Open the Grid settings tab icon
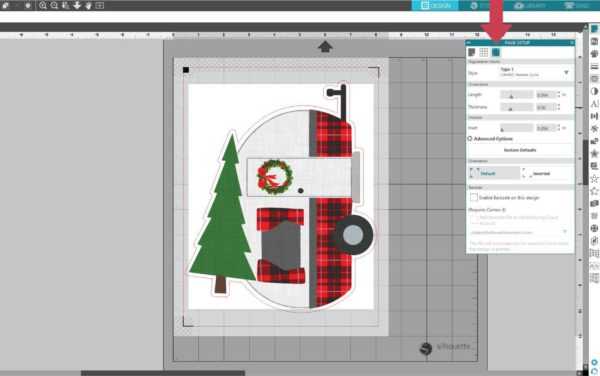600x376 pixels. point(484,52)
